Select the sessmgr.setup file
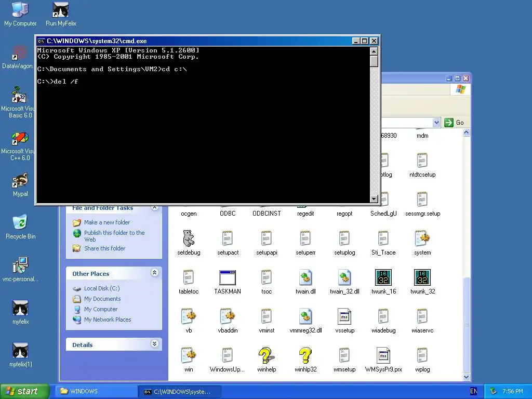The width and height of the screenshot is (532, 399). [x=422, y=204]
